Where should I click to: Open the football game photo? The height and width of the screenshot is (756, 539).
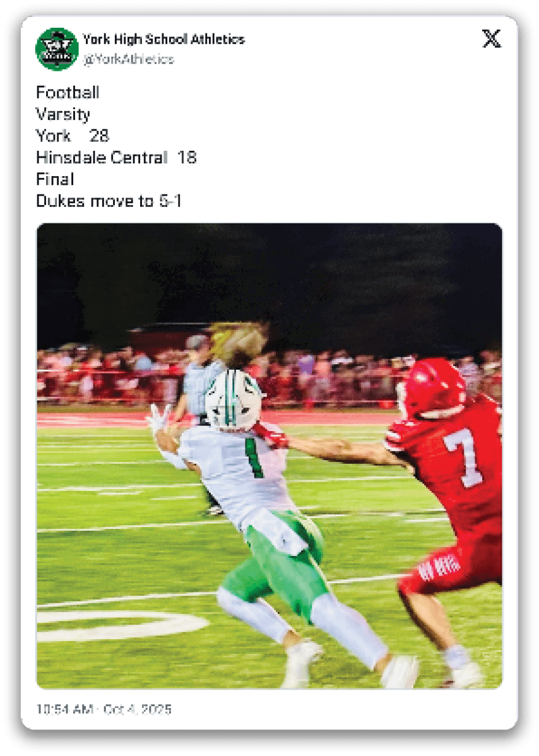[x=269, y=456]
